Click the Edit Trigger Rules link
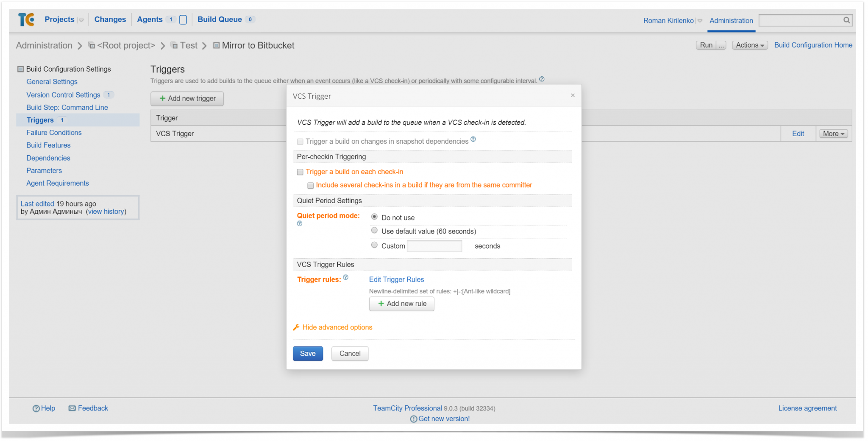This screenshot has height=441, width=868. 396,279
